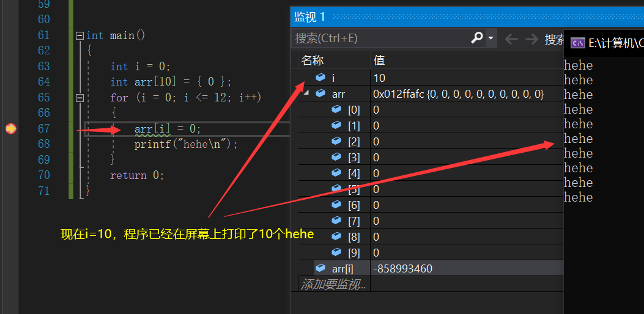Click the [0] element cube icon
The image size is (644, 314).
tap(337, 109)
